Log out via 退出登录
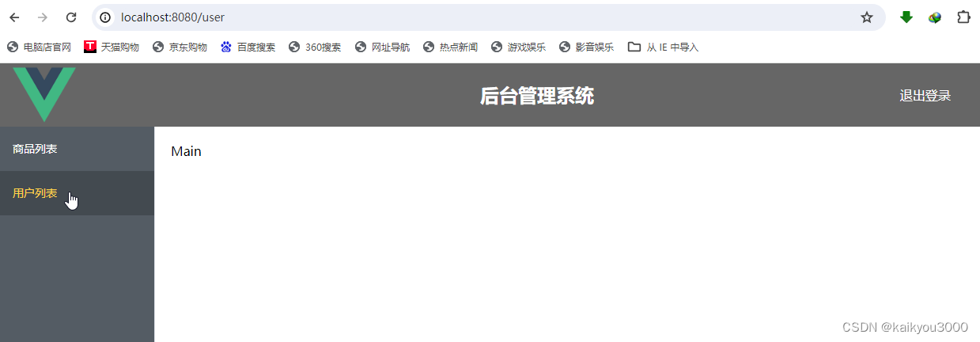This screenshot has width=980, height=342. click(x=925, y=96)
